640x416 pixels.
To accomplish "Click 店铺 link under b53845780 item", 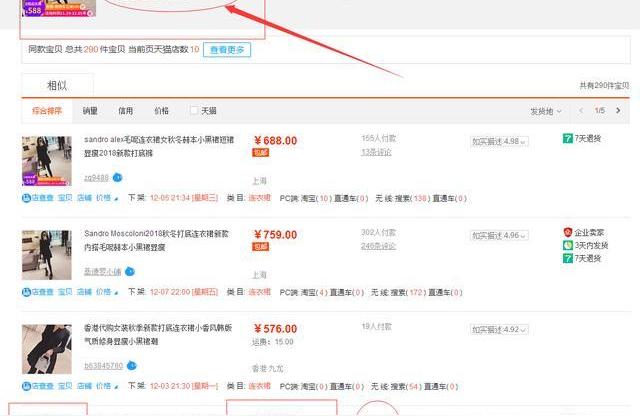I will pyautogui.click(x=84, y=386).
